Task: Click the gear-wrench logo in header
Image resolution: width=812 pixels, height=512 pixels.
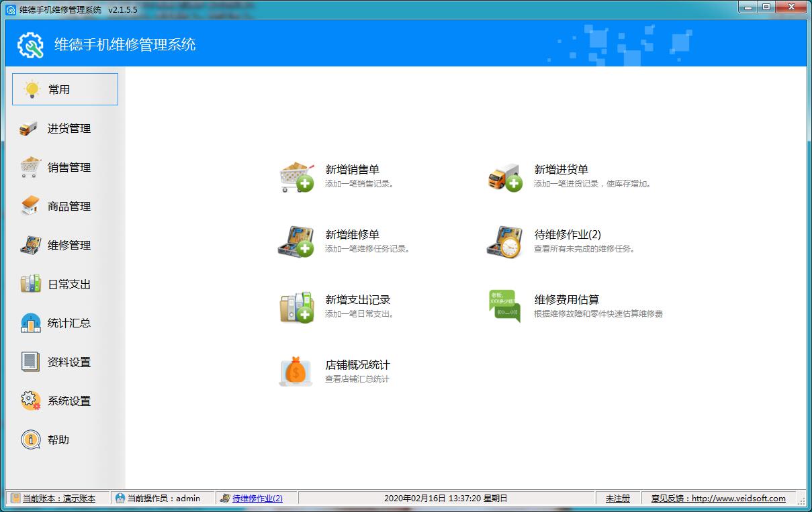Action: [30, 45]
